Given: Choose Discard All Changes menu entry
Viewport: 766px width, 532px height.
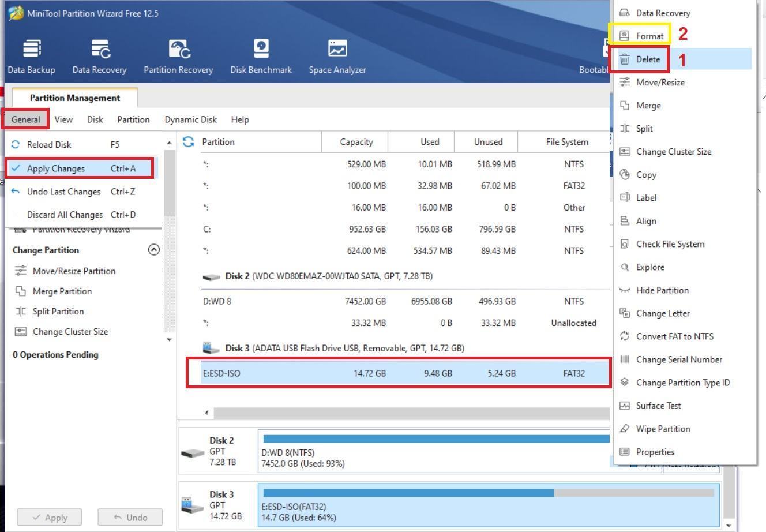Looking at the screenshot, I should pyautogui.click(x=80, y=215).
